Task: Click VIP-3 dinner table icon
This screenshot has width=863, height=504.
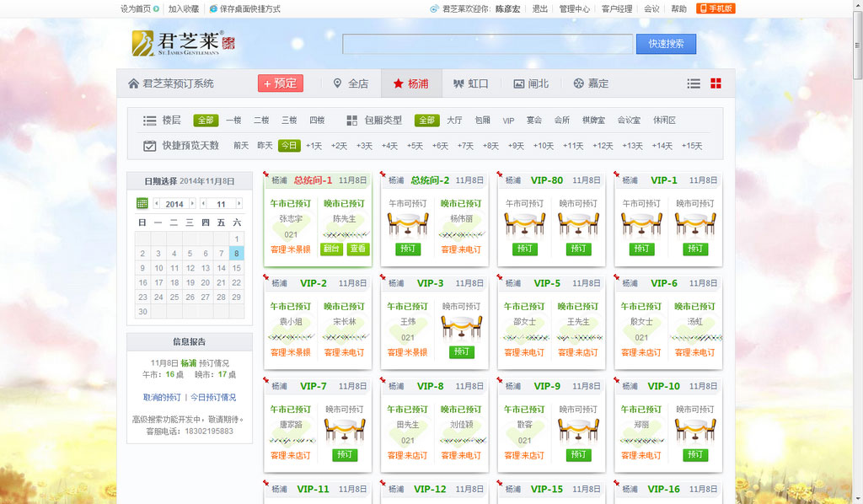Action: tap(461, 327)
